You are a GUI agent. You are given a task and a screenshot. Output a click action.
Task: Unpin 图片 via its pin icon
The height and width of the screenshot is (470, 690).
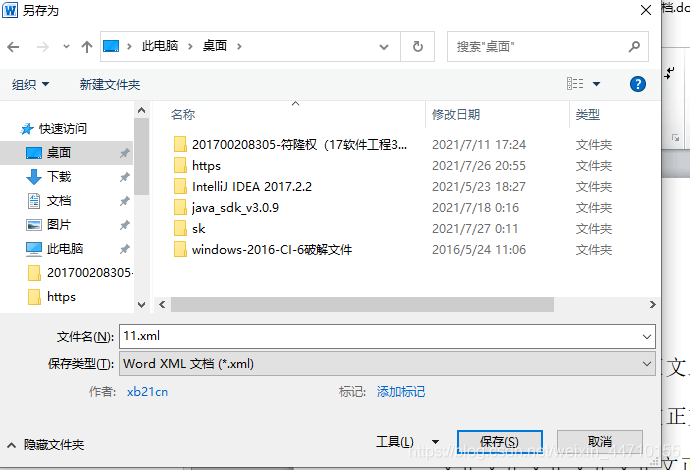coord(125,225)
